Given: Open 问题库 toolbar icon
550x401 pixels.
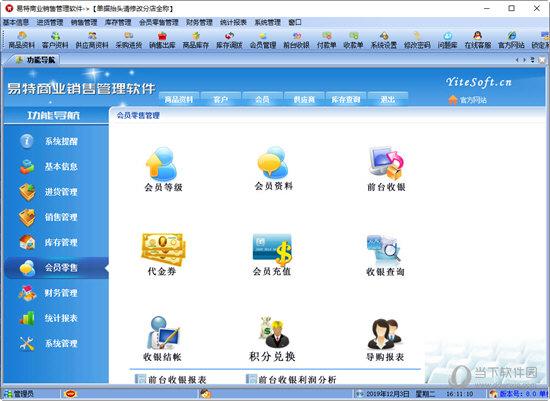Looking at the screenshot, I should coord(448,40).
